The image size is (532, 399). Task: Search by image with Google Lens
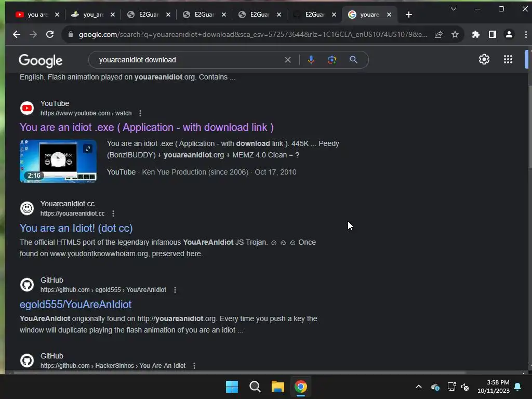click(332, 60)
